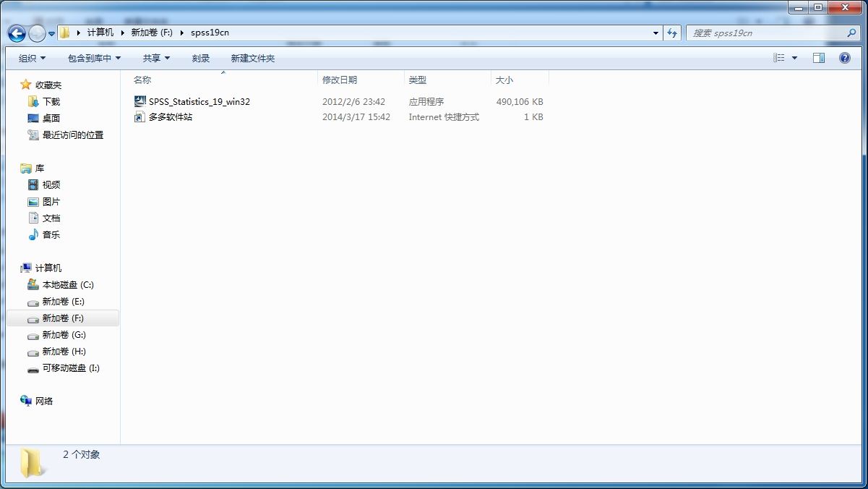Screen dimensions: 868x489
Task: Toggle the preview pane button
Action: tap(819, 58)
